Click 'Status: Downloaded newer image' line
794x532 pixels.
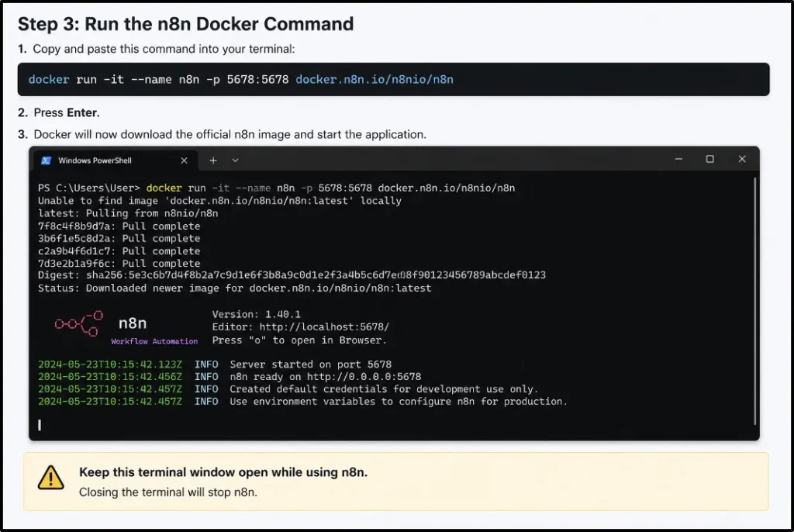tap(234, 288)
